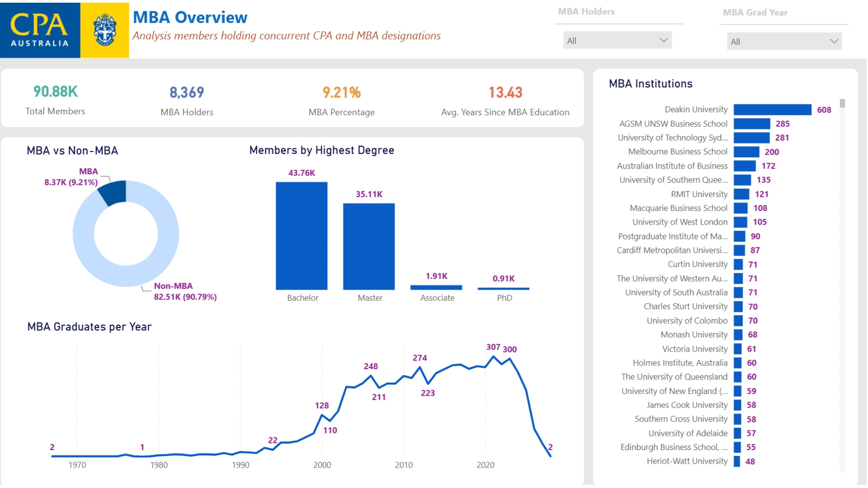Click the University of West London label

680,222
